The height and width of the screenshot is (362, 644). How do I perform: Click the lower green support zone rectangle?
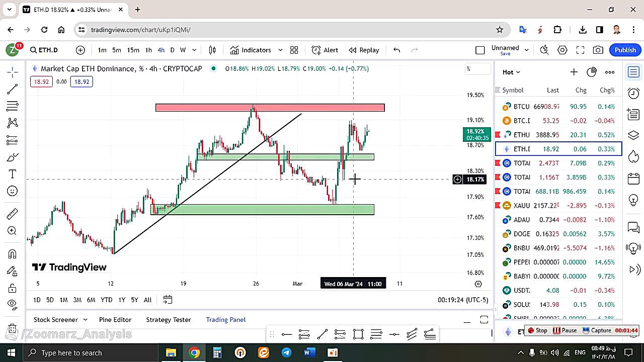point(263,210)
